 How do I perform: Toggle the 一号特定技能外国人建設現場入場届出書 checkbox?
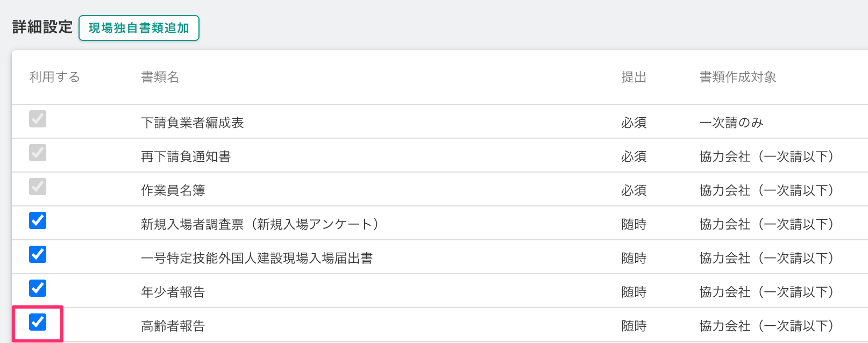point(38,254)
